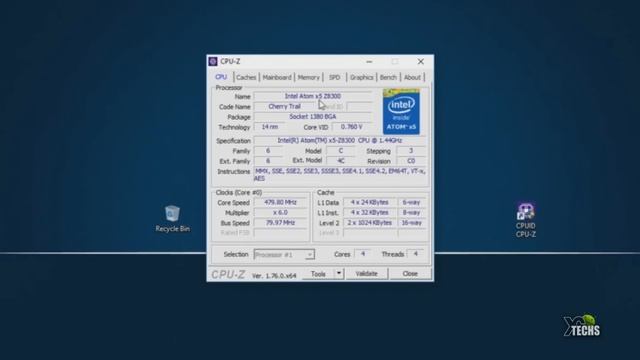Open the Tools button dropdown arrow

click(x=339, y=273)
